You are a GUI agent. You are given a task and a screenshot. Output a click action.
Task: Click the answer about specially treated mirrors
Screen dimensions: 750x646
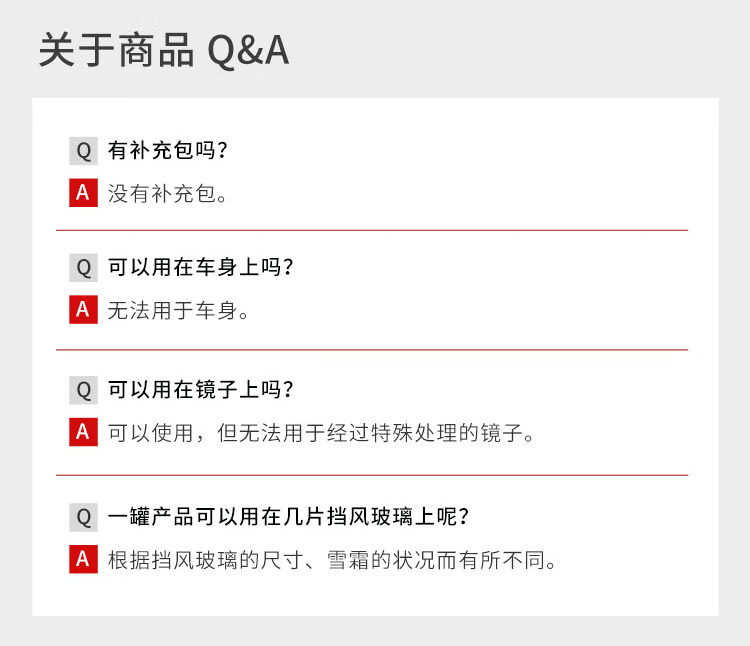coord(323,433)
